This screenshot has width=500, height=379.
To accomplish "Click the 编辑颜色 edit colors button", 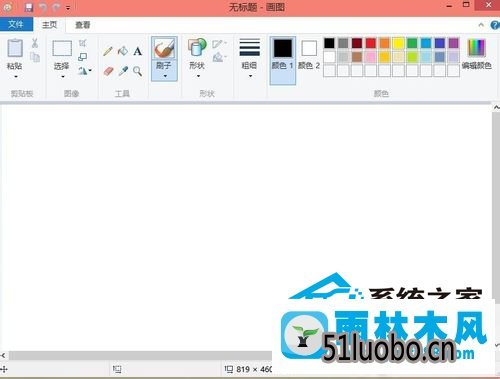I will point(477,54).
